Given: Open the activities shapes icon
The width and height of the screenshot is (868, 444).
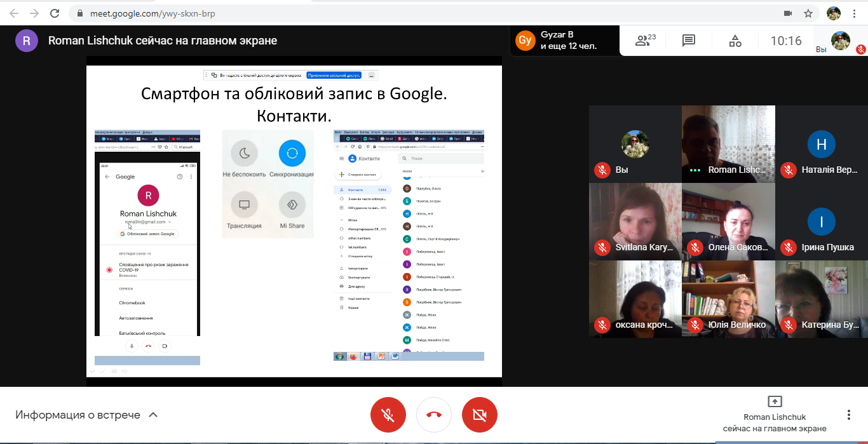Looking at the screenshot, I should pyautogui.click(x=735, y=41).
